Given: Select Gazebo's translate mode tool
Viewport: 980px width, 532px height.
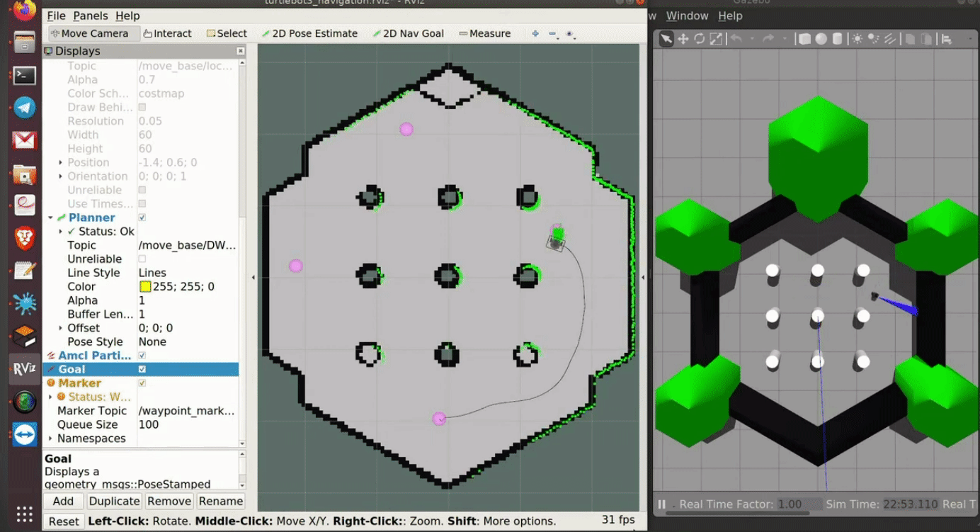Looking at the screenshot, I should (683, 38).
